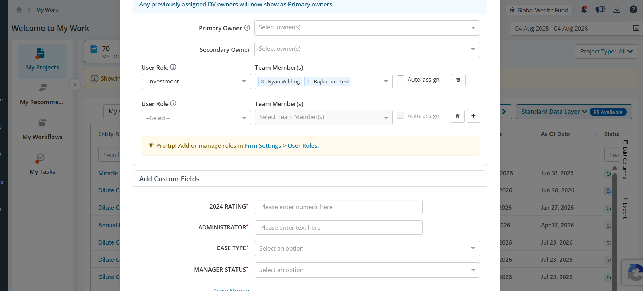
Task: Click the My Projects sidebar icon
Action: click(x=40, y=53)
